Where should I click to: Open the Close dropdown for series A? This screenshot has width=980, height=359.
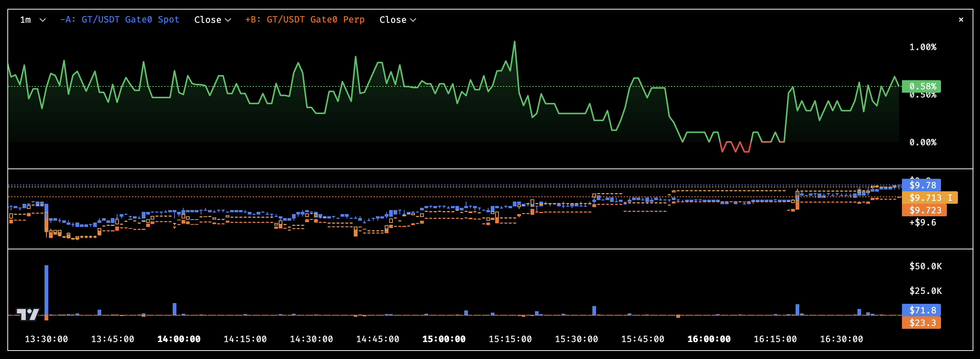click(212, 20)
